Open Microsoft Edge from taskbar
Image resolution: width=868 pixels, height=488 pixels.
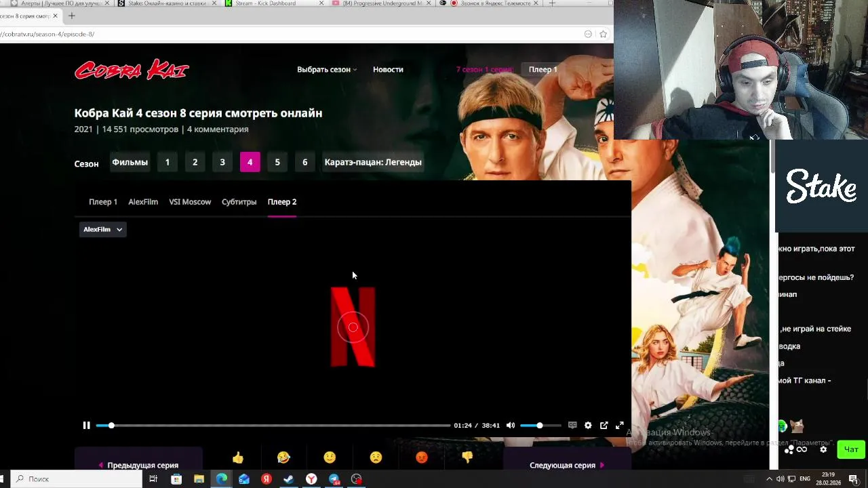point(222,479)
